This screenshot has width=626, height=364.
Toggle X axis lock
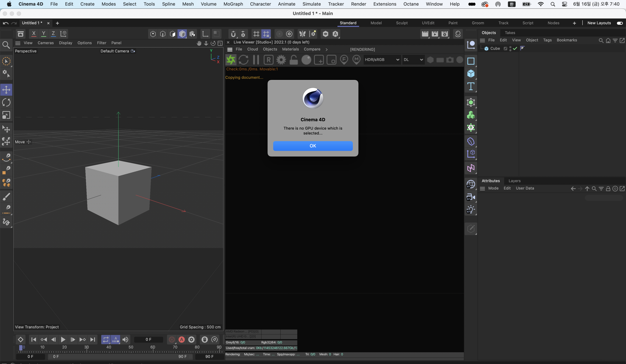click(34, 34)
